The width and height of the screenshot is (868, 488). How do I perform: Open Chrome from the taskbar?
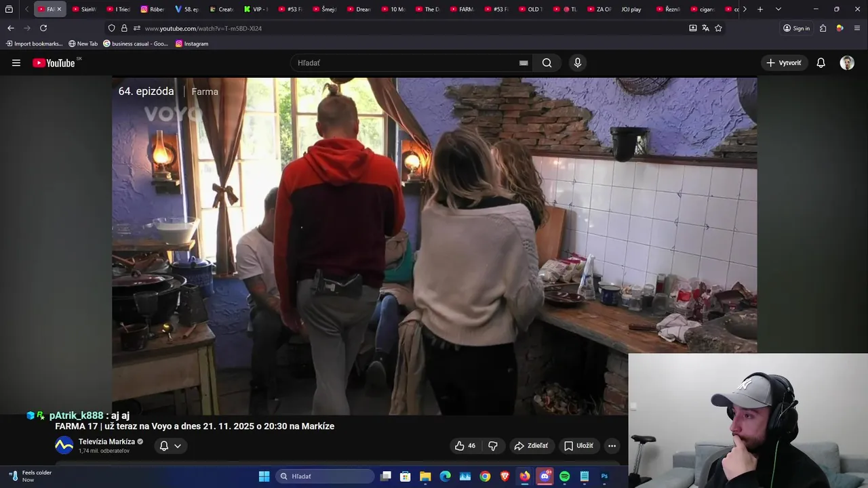485,476
